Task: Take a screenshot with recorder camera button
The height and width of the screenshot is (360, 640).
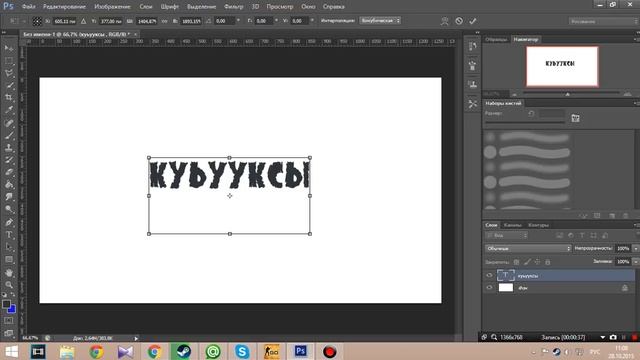Action: (x=613, y=338)
